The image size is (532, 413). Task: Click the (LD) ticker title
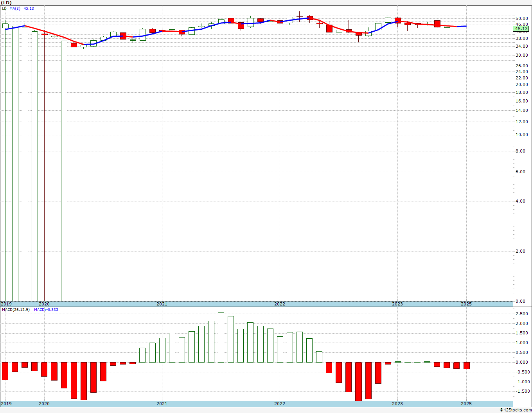click(x=7, y=3)
